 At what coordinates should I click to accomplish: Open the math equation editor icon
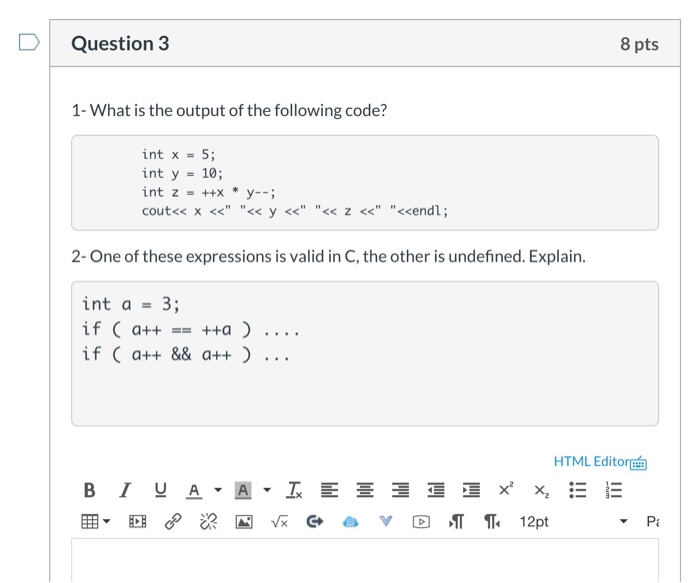pyautogui.click(x=279, y=521)
